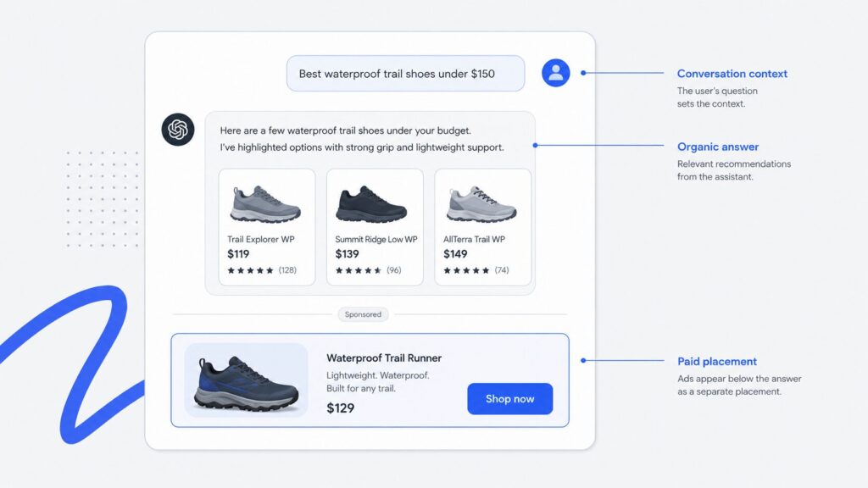Screen dimensions: 868x488
Task: Open the Paid placement heading
Action: (x=717, y=361)
